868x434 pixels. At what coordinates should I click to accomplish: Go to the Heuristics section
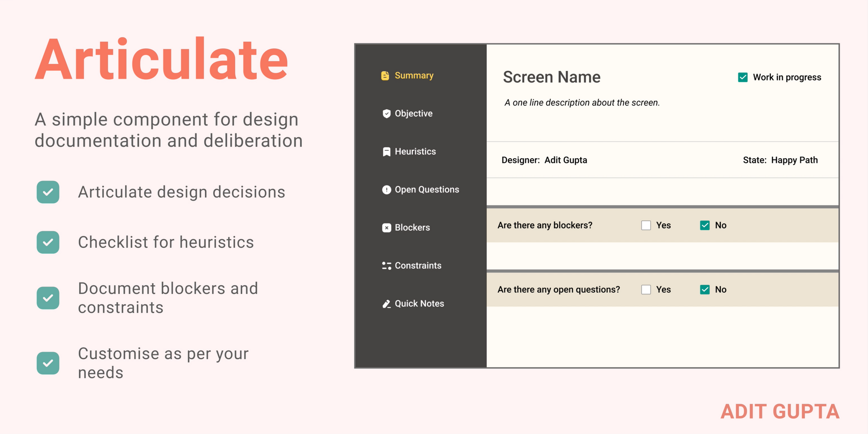click(x=409, y=152)
